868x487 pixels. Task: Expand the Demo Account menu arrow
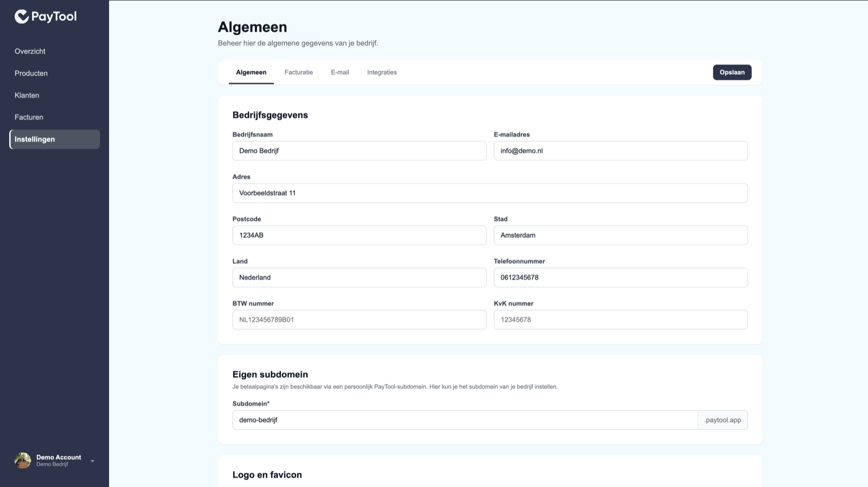(92, 461)
